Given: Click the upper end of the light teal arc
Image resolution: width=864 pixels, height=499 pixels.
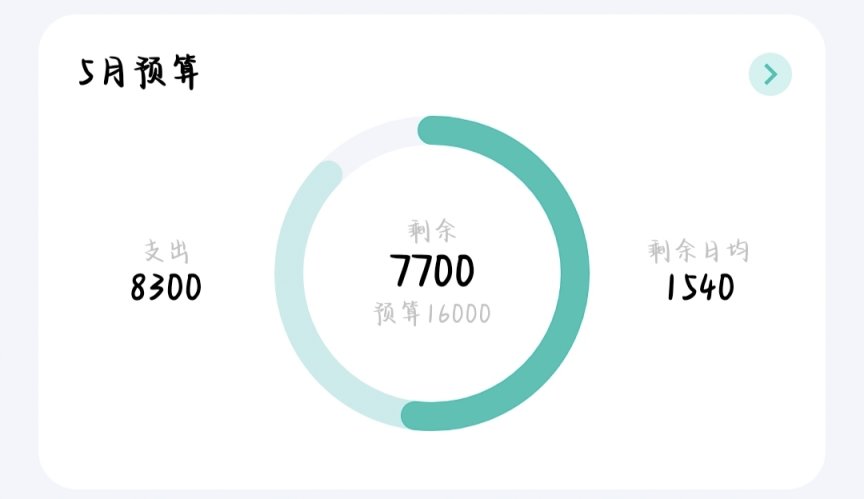Looking at the screenshot, I should 328,172.
